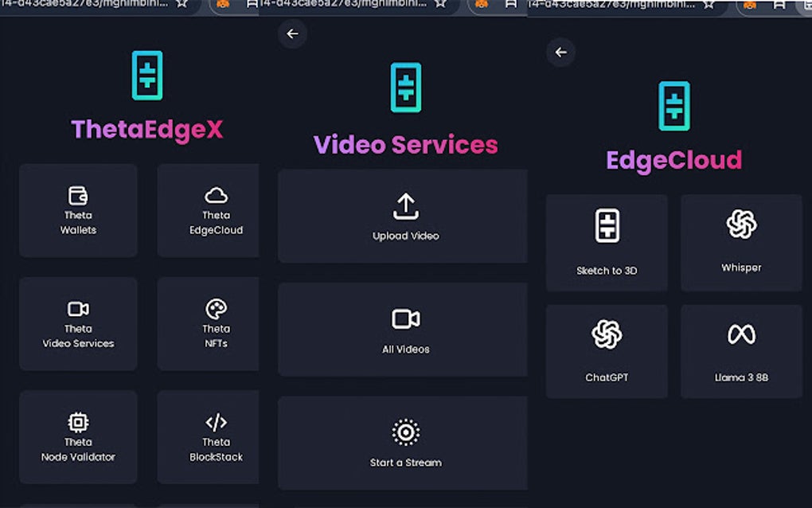The height and width of the screenshot is (508, 812).
Task: Open Theta BlockStack
Action: click(x=208, y=436)
